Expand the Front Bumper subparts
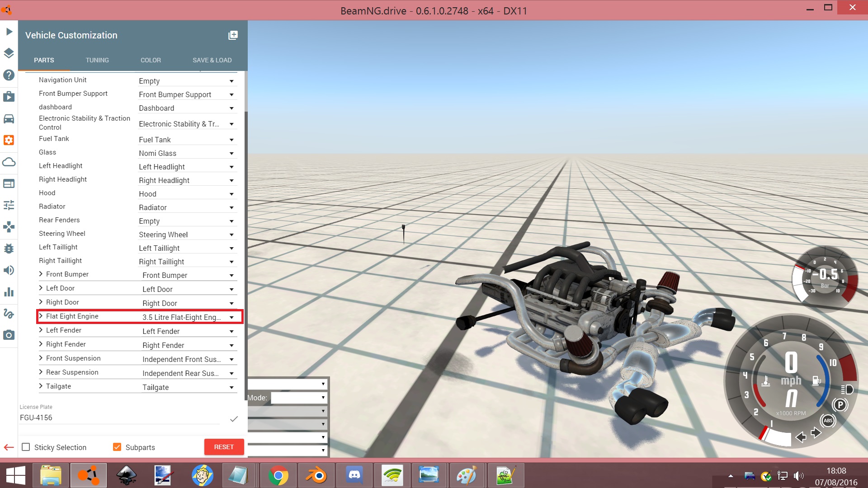Screen dimensions: 868x488 click(x=41, y=274)
